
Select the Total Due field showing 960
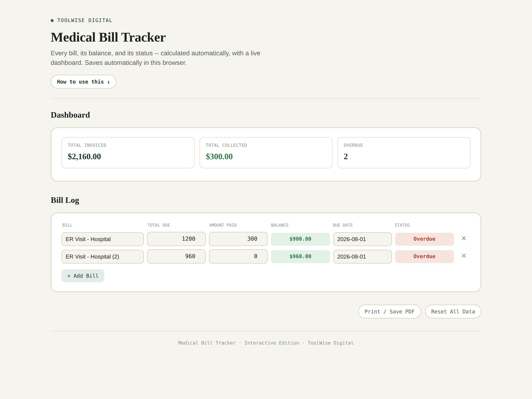click(176, 256)
